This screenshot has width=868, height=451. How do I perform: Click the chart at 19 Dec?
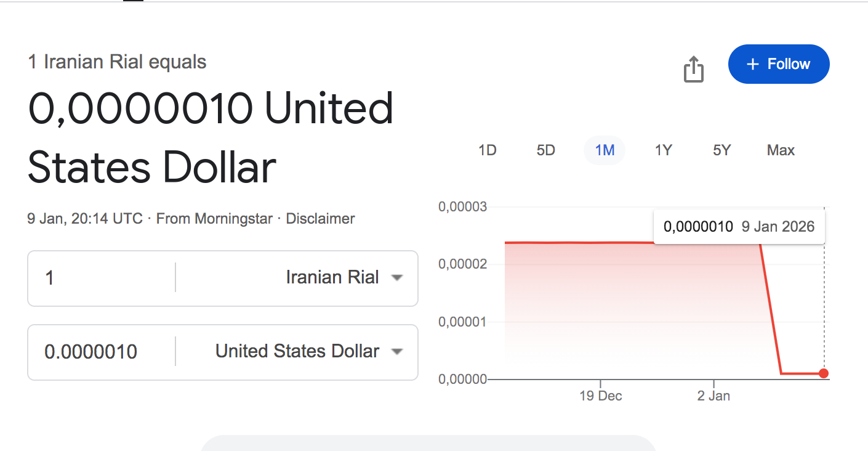tap(600, 308)
